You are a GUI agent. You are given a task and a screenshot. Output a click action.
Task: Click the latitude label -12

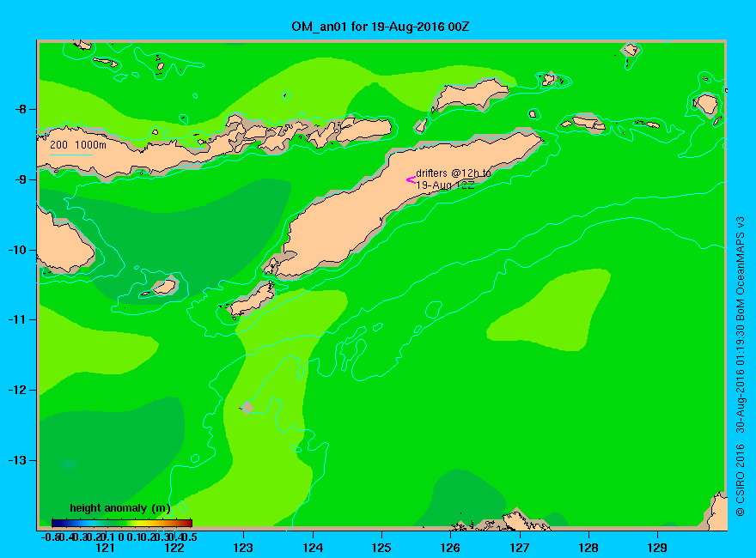[x=17, y=390]
